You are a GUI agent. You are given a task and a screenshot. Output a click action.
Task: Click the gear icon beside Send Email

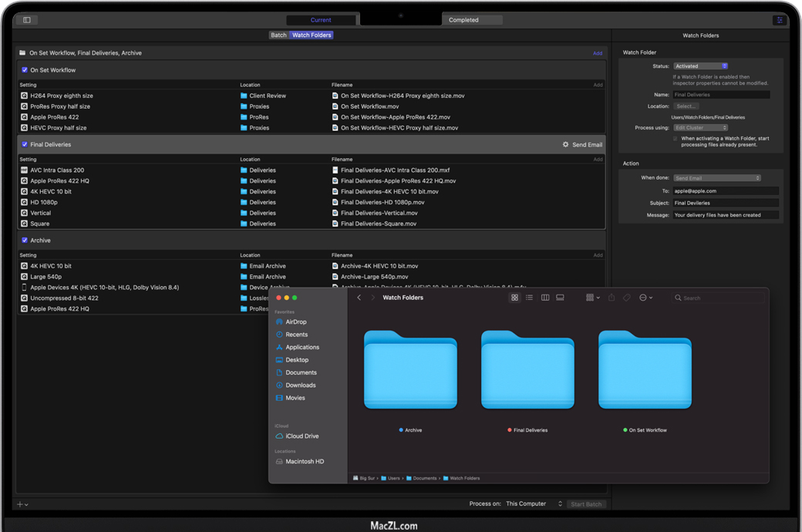565,144
